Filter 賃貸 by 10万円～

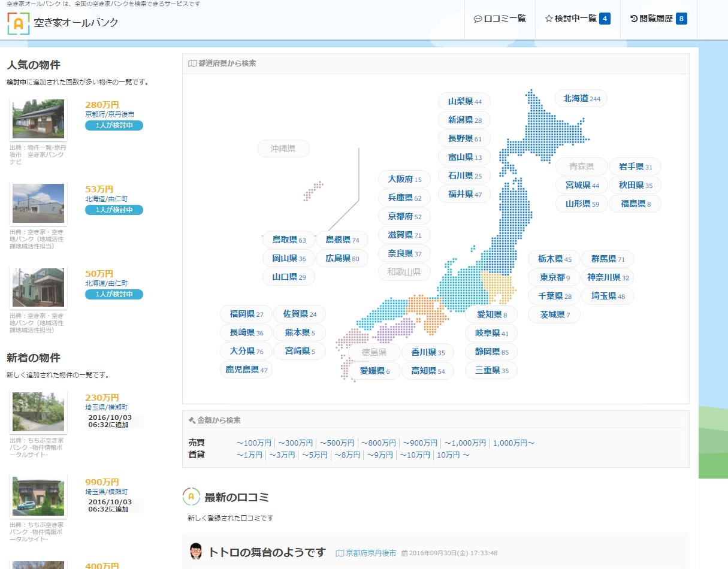453,455
